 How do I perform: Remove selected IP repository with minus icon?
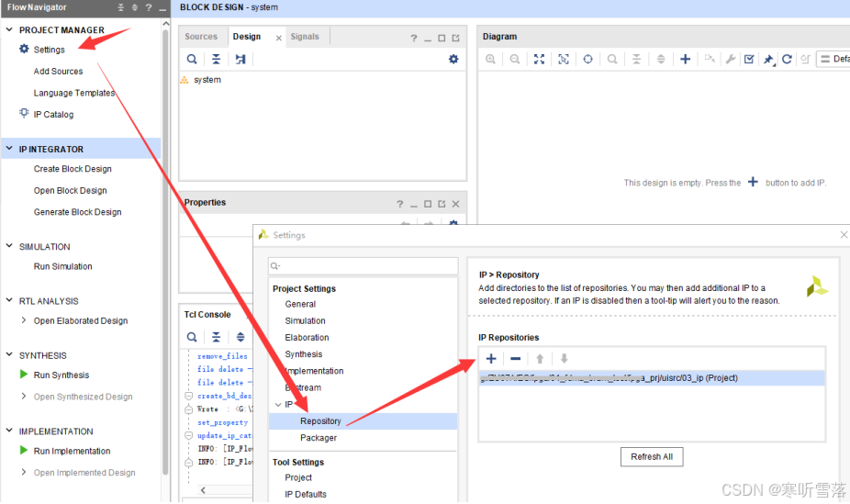(516, 359)
